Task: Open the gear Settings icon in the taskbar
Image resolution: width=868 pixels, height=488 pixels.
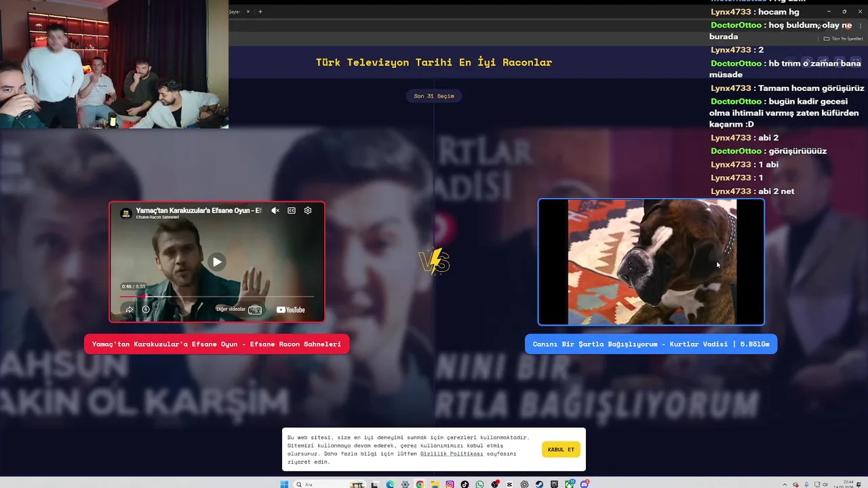Action: tap(405, 484)
